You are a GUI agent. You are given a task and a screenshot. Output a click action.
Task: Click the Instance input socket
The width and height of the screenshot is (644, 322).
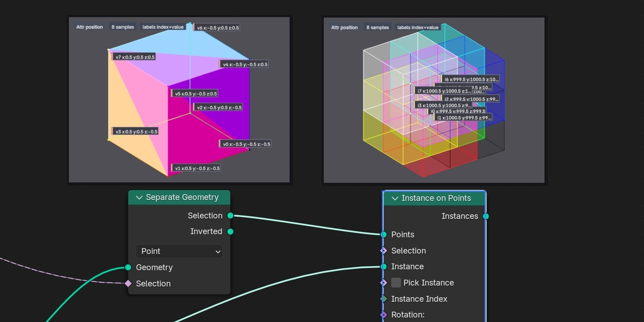[x=384, y=267]
